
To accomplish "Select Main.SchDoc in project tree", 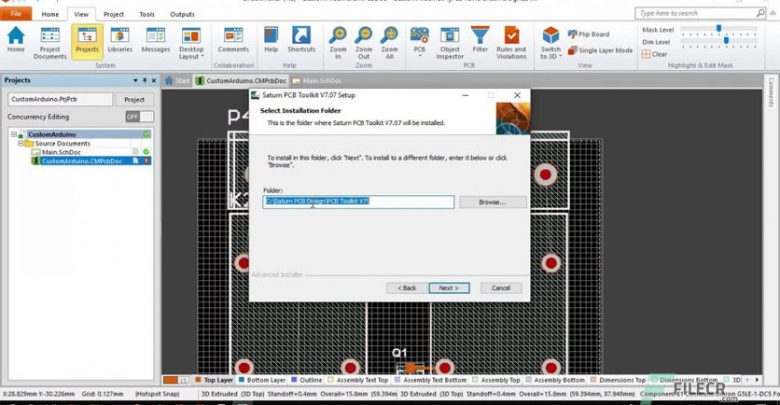I will click(61, 152).
